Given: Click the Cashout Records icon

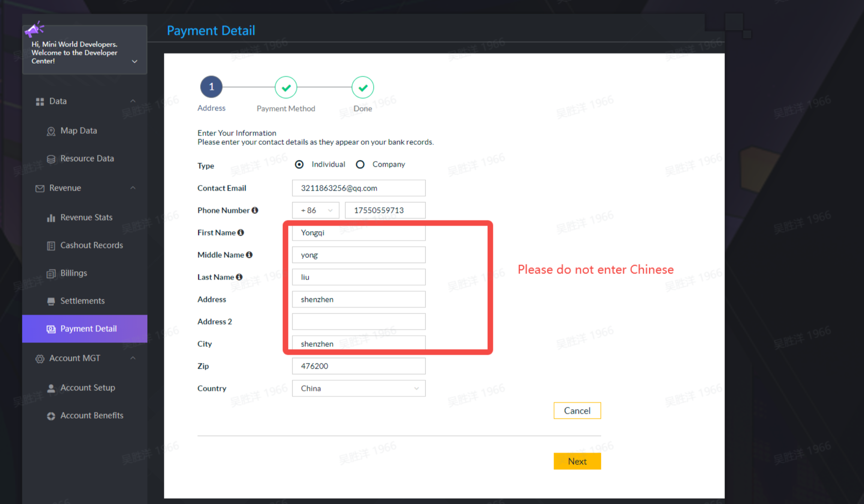Looking at the screenshot, I should 51,246.
